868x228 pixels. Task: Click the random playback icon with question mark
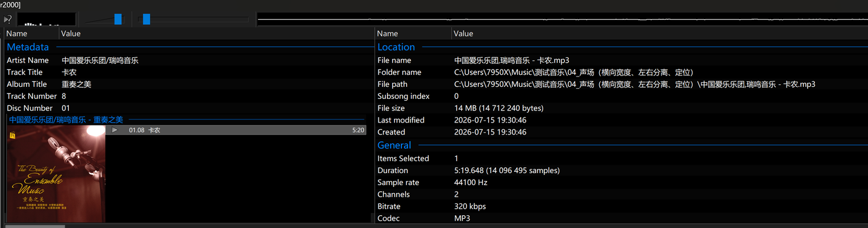(x=8, y=19)
